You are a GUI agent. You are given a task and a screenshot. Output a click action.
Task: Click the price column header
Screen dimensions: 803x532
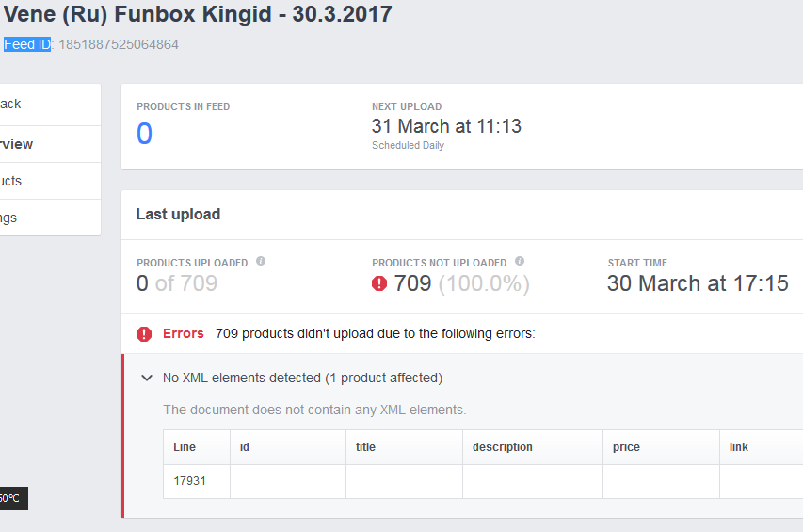click(626, 447)
